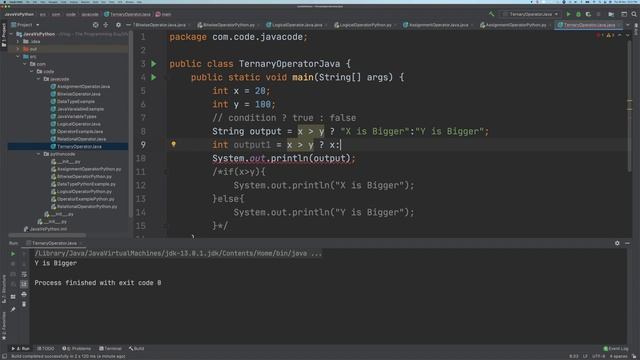Open RelationalOperatorJava file in project tree
Screen dimensions: 640x360
(78, 139)
